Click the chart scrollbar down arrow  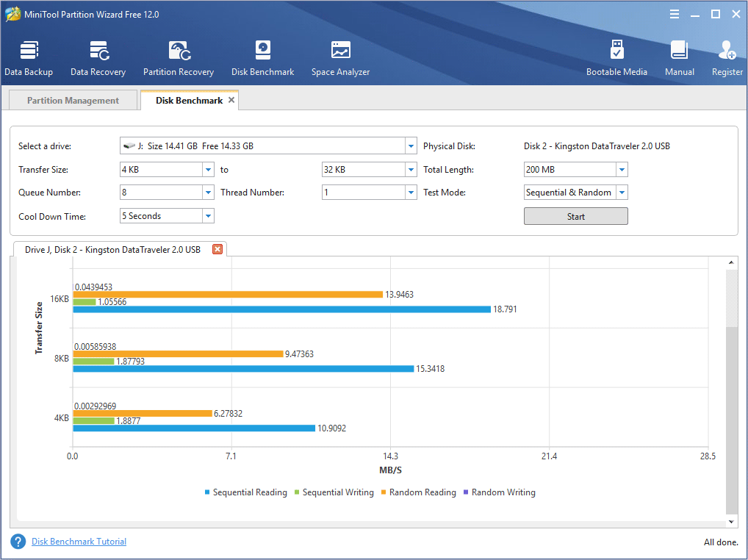coord(731,523)
